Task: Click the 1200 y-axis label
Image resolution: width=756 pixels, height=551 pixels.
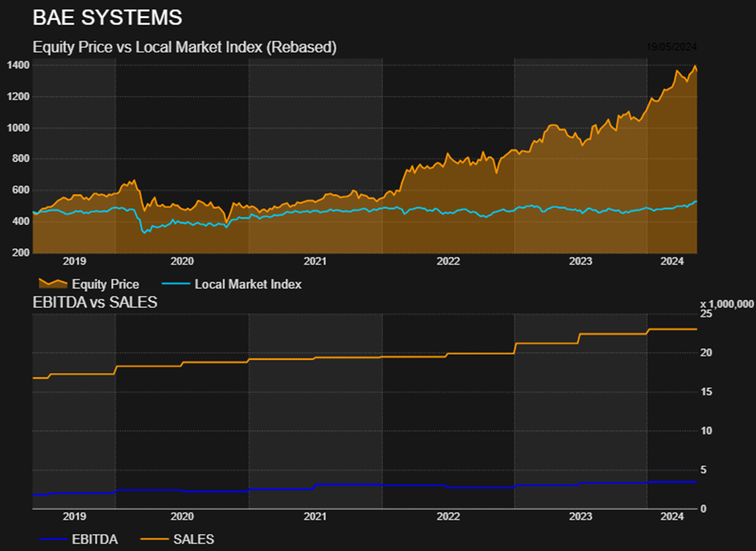Action: pos(19,96)
